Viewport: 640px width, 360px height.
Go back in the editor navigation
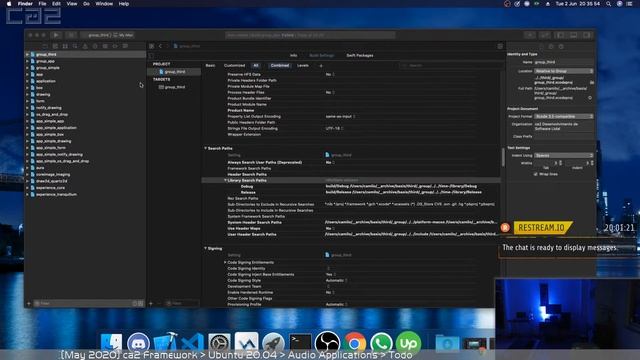pos(160,46)
